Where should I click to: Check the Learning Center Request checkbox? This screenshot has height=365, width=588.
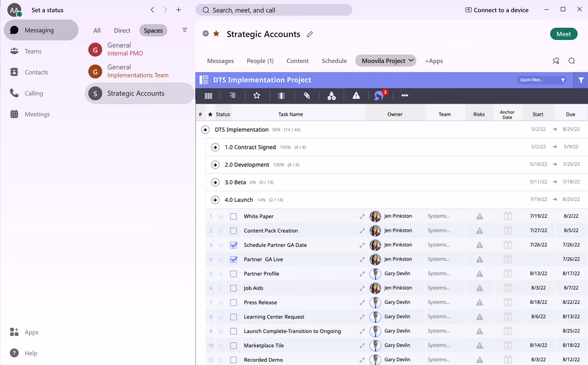[233, 317]
